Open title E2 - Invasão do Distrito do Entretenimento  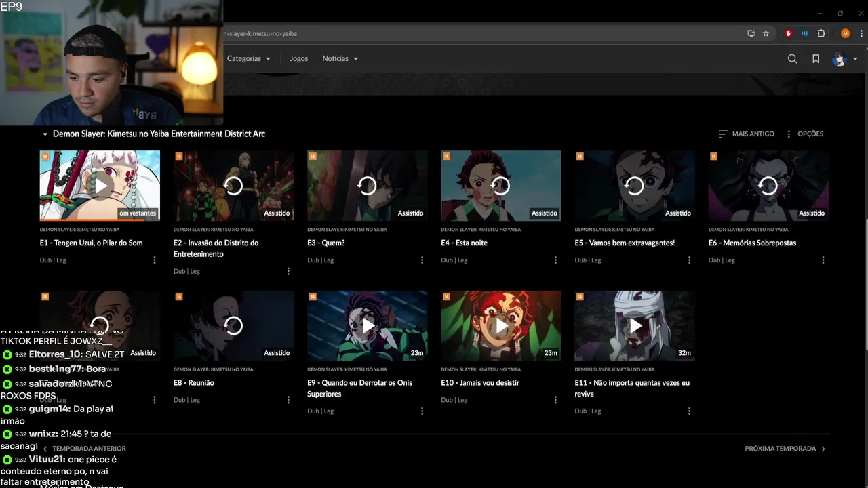[216, 249]
